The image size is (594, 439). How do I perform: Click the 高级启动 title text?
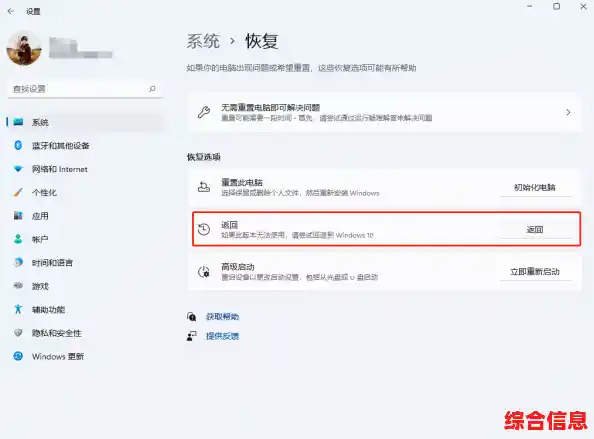click(238, 267)
